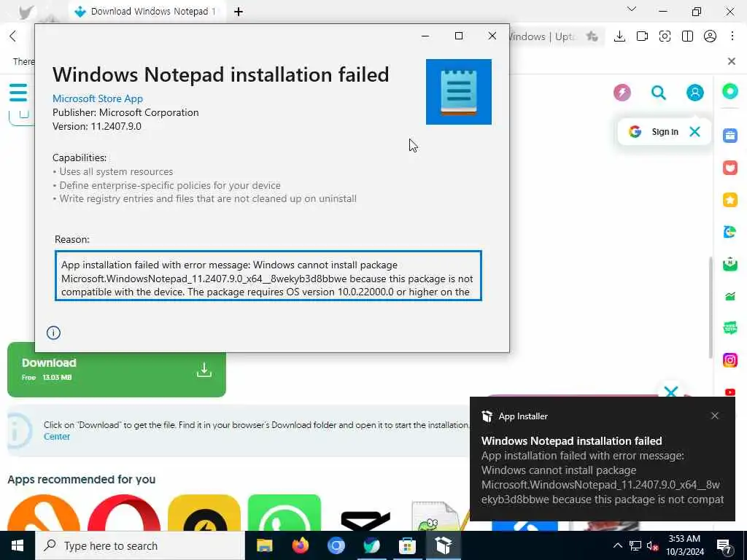Expand the tab list chevron
This screenshot has height=560, width=747.
632,9
